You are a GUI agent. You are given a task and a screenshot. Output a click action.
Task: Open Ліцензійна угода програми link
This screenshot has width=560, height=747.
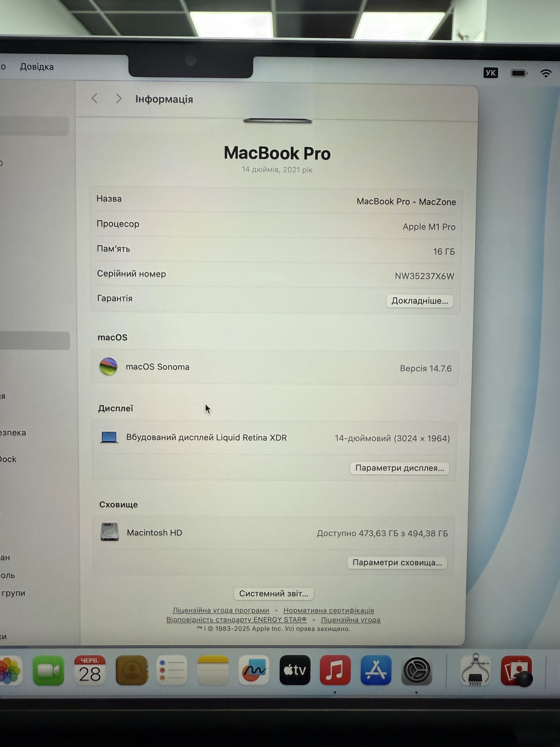[x=221, y=610]
